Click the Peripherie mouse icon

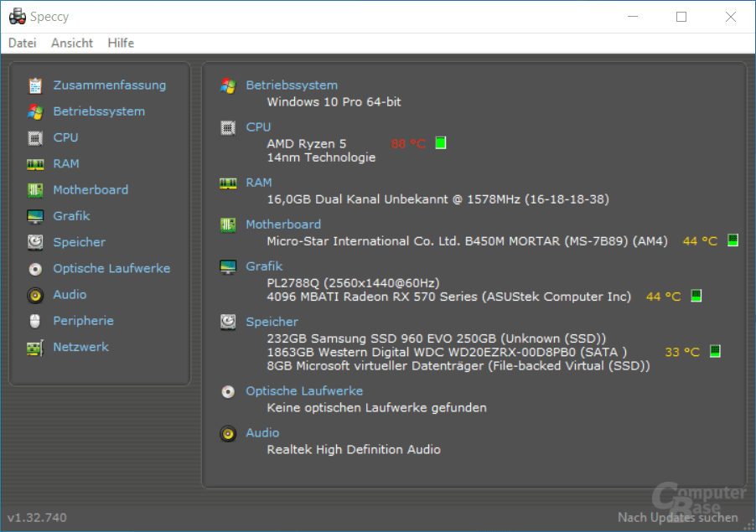(x=34, y=320)
